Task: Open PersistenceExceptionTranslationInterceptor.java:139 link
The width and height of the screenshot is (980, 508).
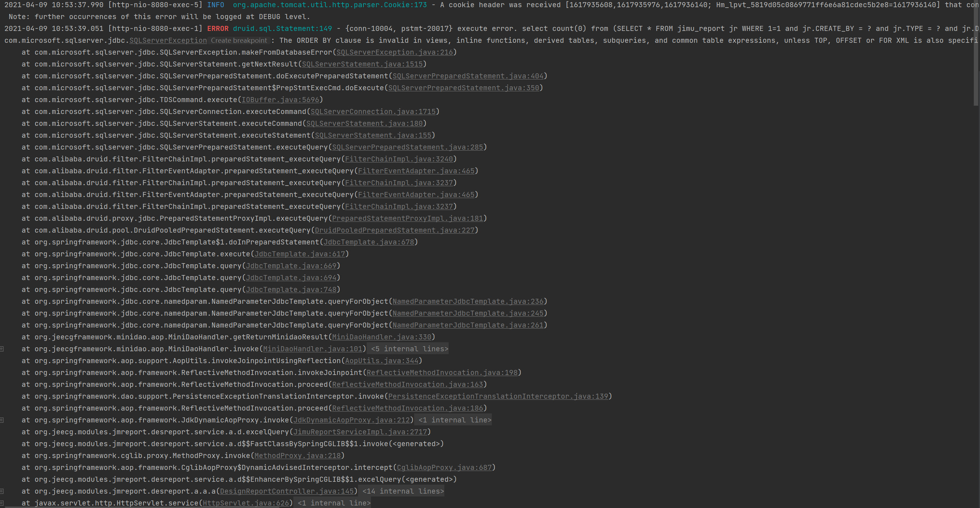Action: pos(498,396)
